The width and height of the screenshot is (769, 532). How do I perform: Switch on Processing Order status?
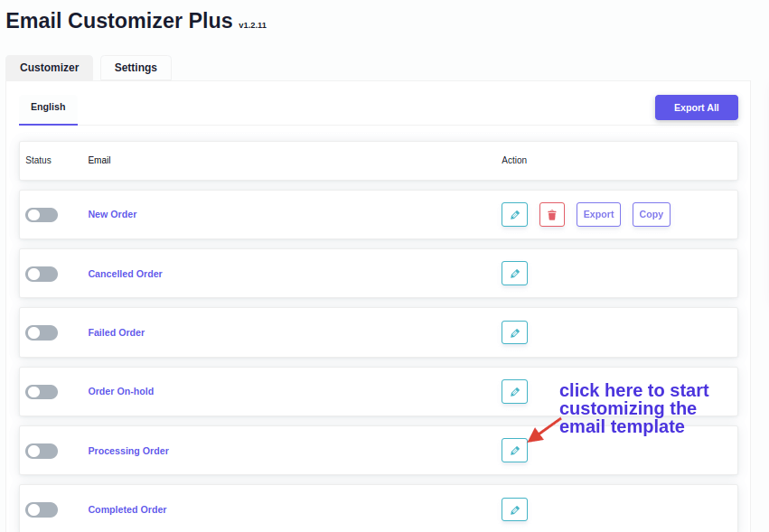click(42, 451)
